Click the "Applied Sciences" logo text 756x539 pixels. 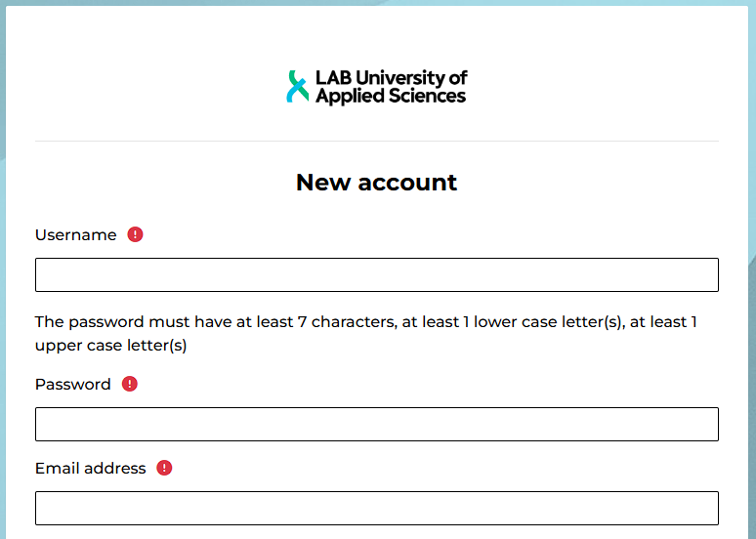[391, 97]
